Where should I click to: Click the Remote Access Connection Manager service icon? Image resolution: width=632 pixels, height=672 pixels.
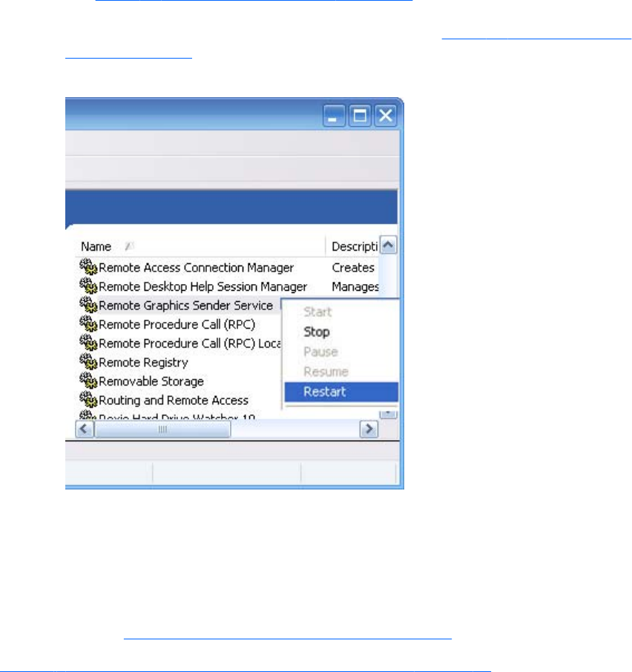(x=88, y=267)
